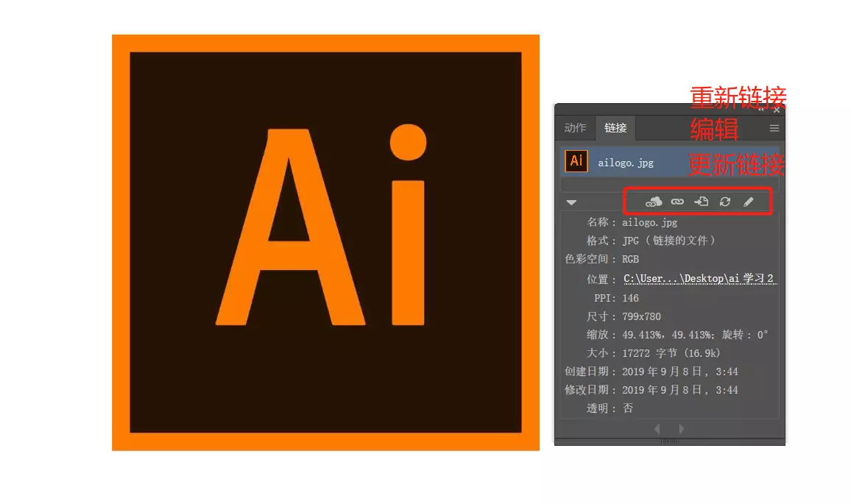
Task: Click the Relink from CC Libraries cloud icon
Action: click(653, 202)
